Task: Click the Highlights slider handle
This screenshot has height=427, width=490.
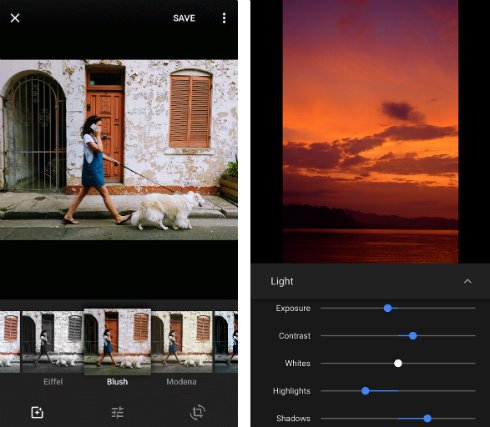Action: [x=365, y=391]
